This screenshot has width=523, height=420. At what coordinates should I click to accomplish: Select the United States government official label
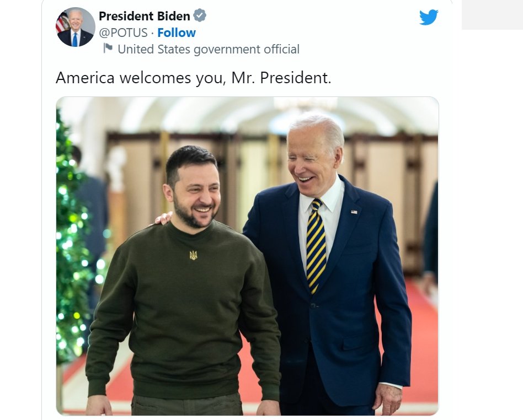coord(209,50)
